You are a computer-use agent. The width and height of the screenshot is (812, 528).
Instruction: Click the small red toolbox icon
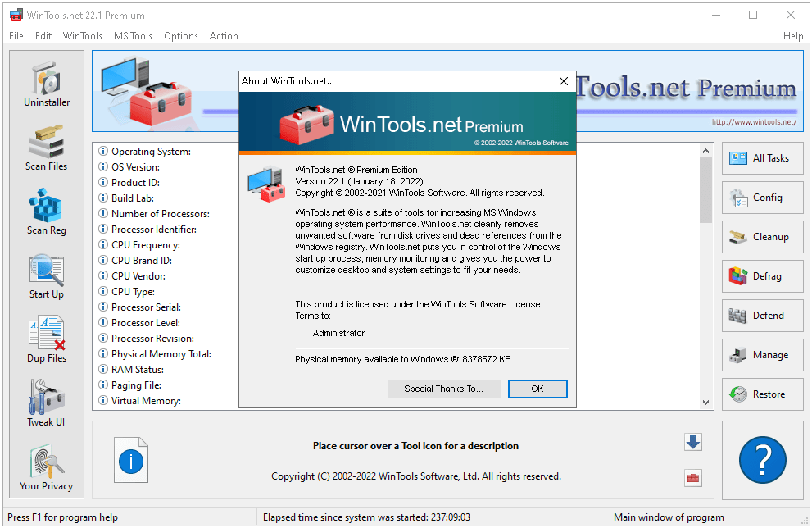click(693, 478)
